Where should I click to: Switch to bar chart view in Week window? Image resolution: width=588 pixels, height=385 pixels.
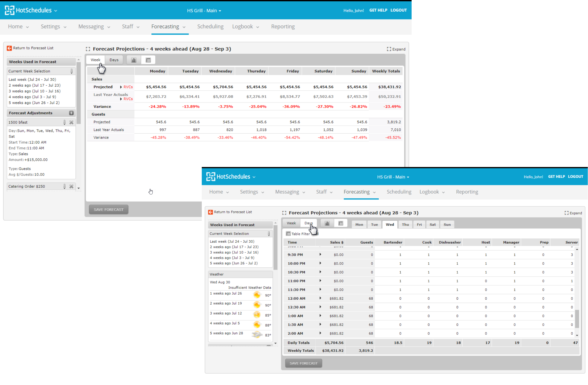click(x=134, y=60)
